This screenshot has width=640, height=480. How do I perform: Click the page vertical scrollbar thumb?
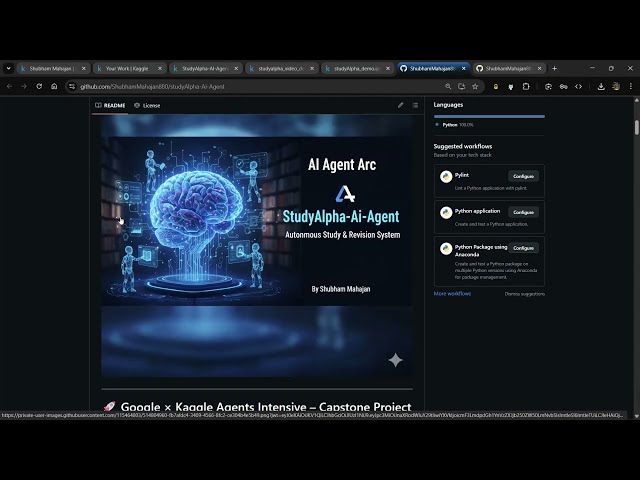pyautogui.click(x=637, y=127)
